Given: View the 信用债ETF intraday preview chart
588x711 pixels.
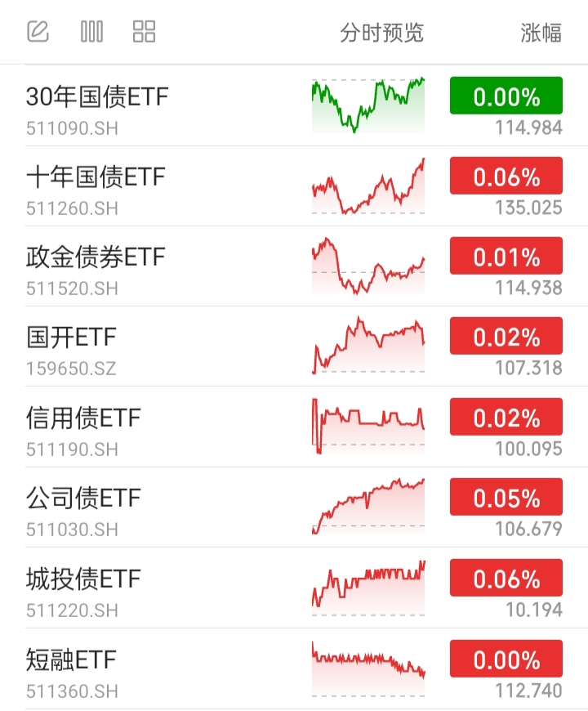Looking at the screenshot, I should tap(368, 426).
